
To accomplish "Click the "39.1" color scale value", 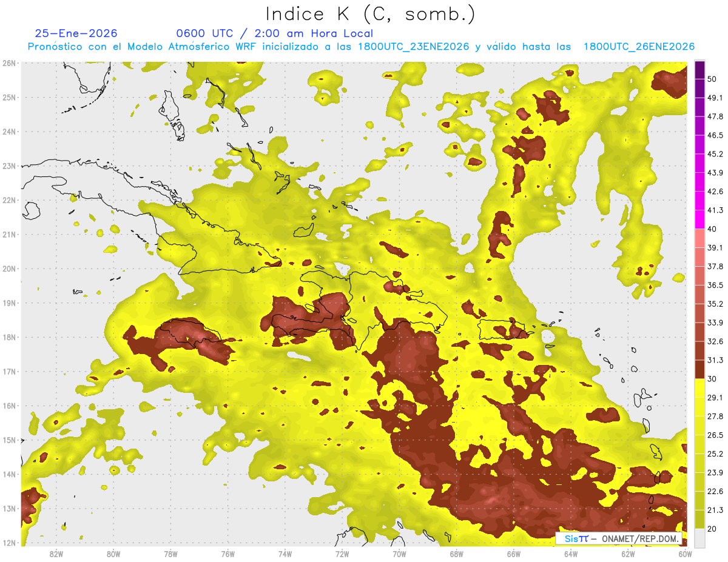I will pyautogui.click(x=715, y=247).
